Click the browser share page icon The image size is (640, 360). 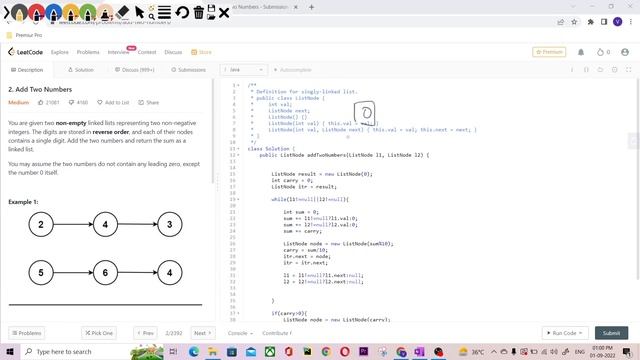coord(560,22)
